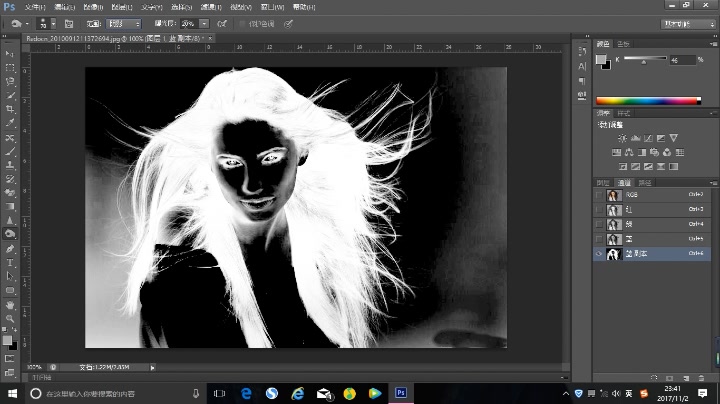Save selection as channel button
The image size is (720, 404).
pyautogui.click(x=669, y=378)
